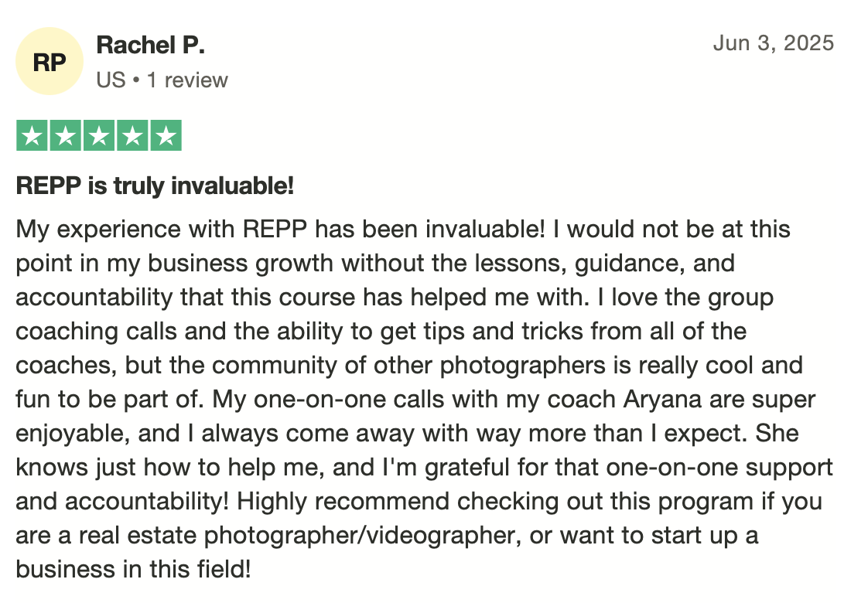Click the "US" country label
The height and width of the screenshot is (603, 868).
click(x=111, y=80)
